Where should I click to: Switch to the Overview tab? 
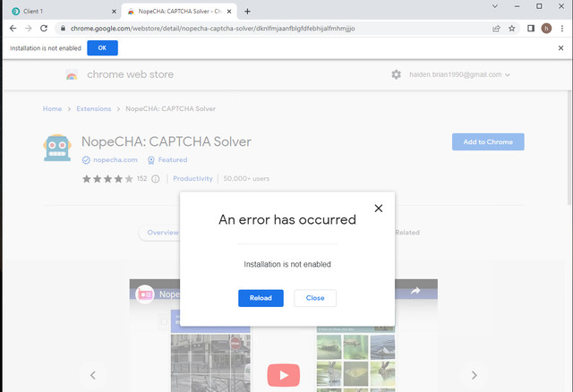coord(163,233)
